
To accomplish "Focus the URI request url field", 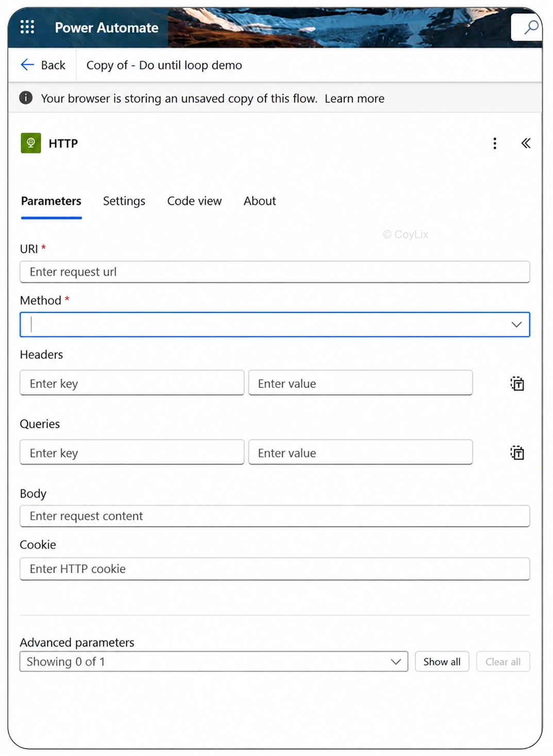I will tap(275, 272).
